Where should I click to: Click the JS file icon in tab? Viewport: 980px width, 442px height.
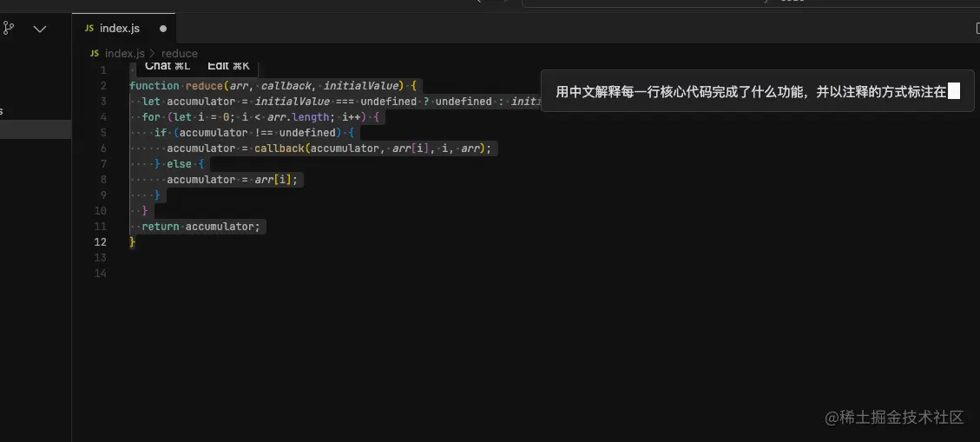[x=89, y=29]
